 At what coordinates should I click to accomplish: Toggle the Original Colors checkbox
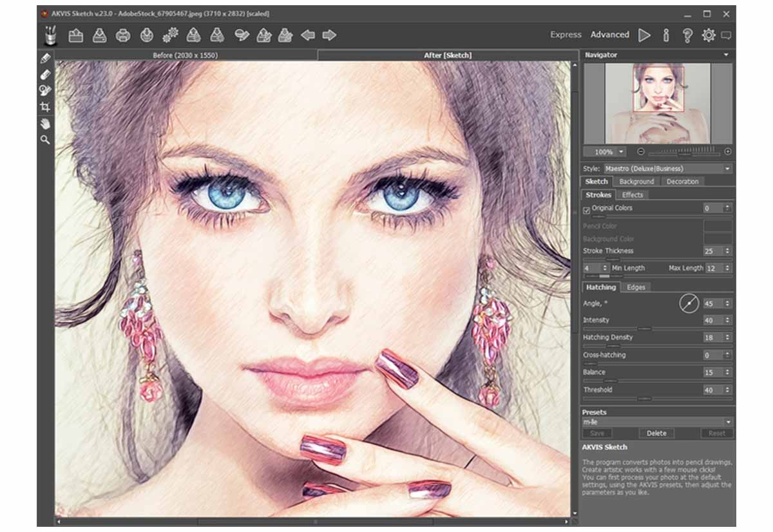[x=587, y=209]
